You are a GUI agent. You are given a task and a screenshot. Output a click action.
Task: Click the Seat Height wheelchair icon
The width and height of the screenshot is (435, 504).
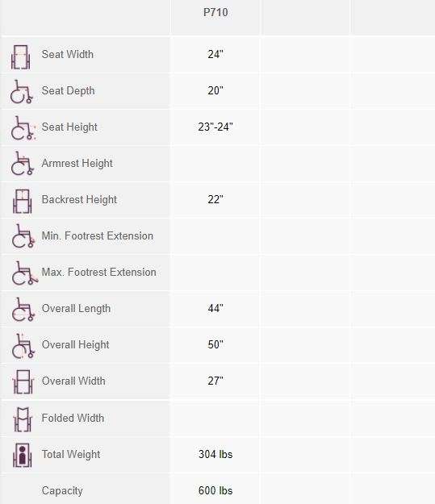[23, 128]
